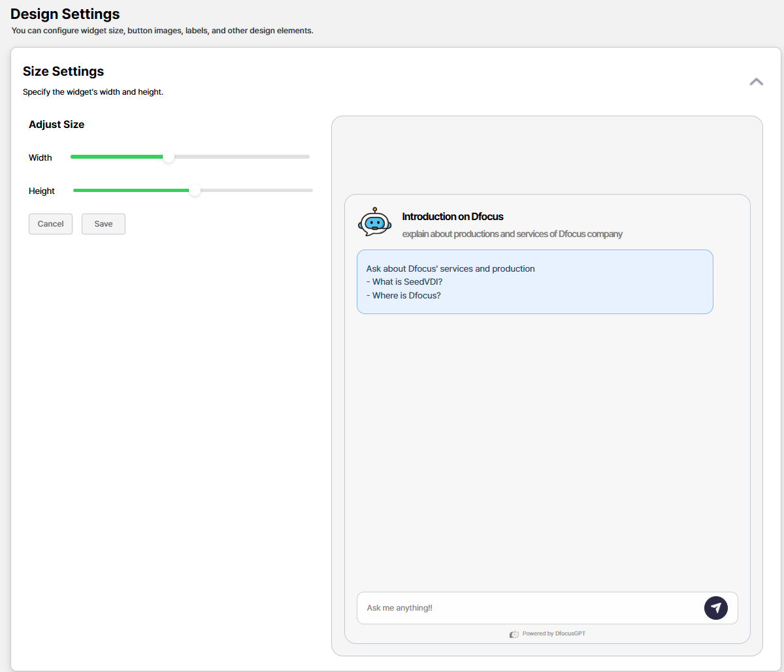Click the Size Settings heading
784x672 pixels.
pyautogui.click(x=63, y=71)
